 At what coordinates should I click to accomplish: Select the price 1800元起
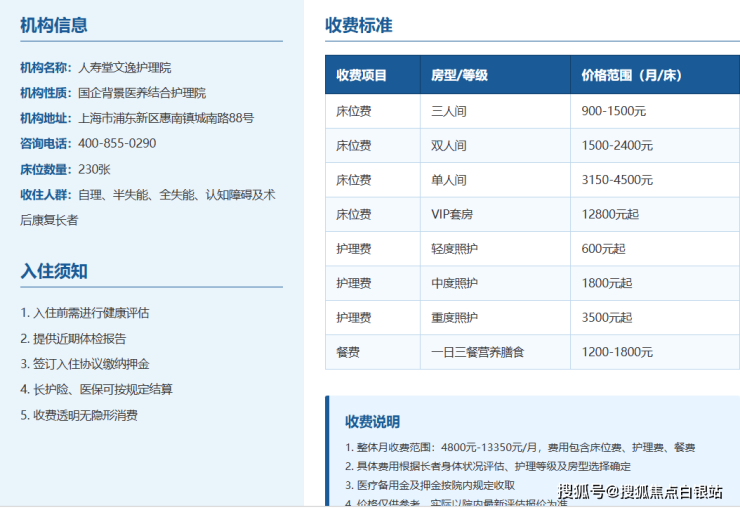coord(606,284)
